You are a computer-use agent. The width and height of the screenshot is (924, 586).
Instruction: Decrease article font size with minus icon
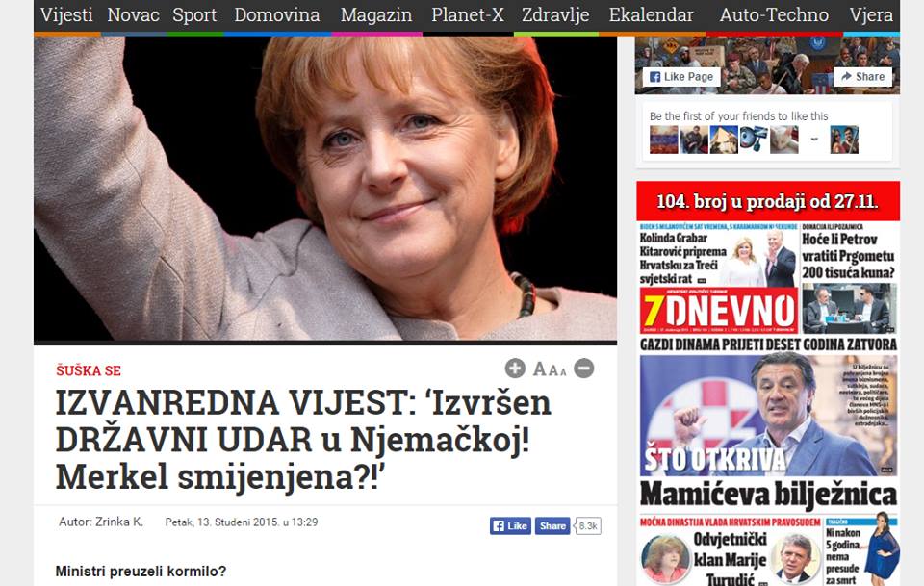coord(584,369)
